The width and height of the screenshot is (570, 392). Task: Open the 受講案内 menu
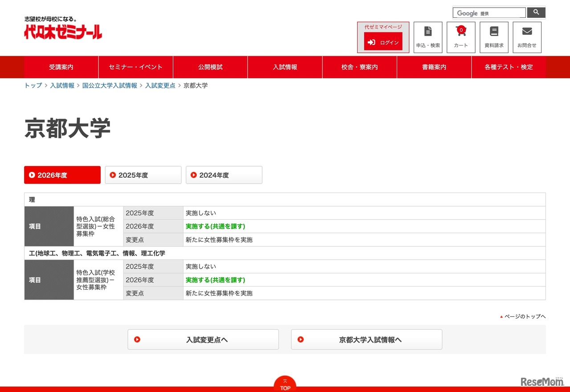(x=61, y=67)
